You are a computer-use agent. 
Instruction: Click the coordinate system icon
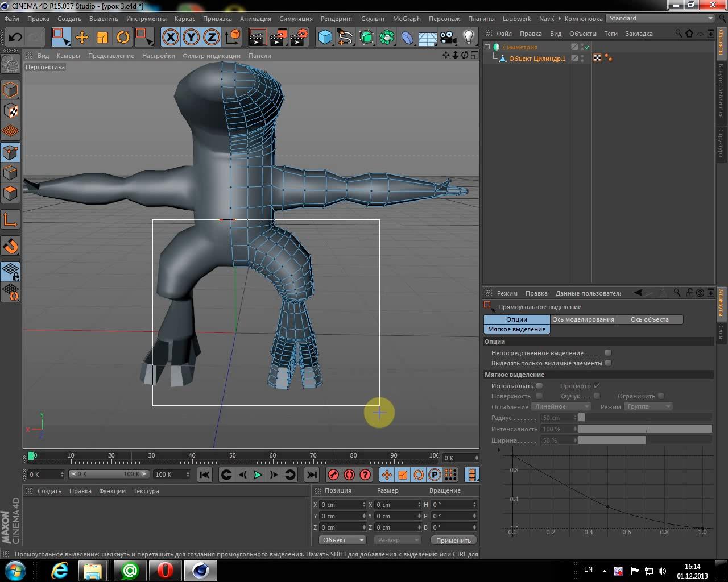point(233,38)
